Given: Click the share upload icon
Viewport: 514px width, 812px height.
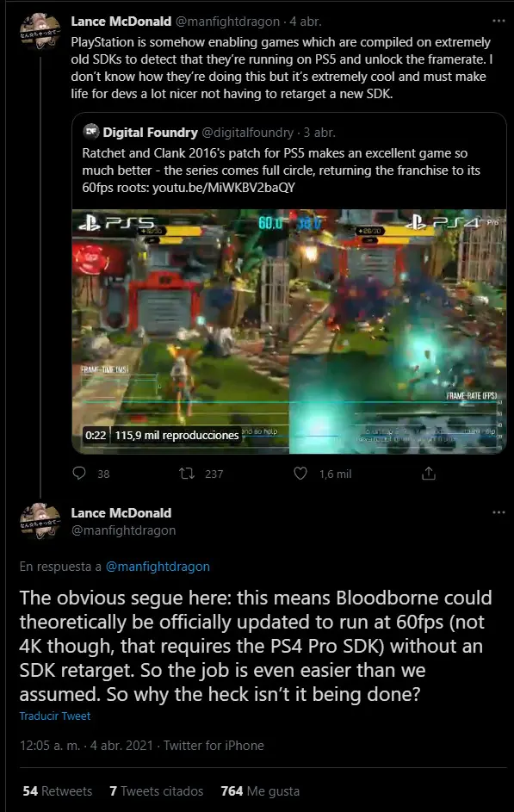Looking at the screenshot, I should 429,474.
